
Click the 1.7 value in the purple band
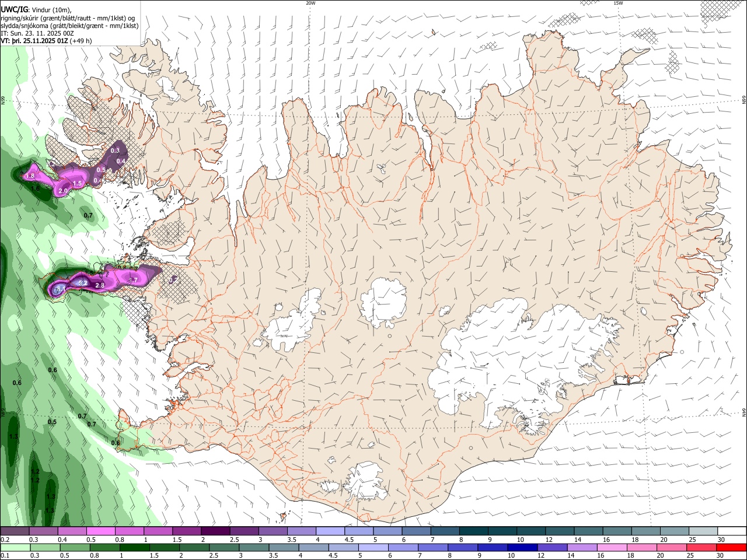point(133,280)
